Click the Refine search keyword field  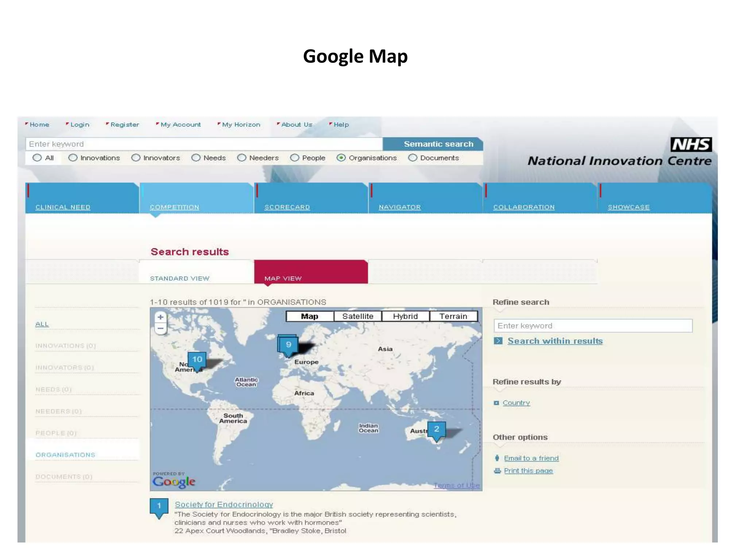[593, 326]
